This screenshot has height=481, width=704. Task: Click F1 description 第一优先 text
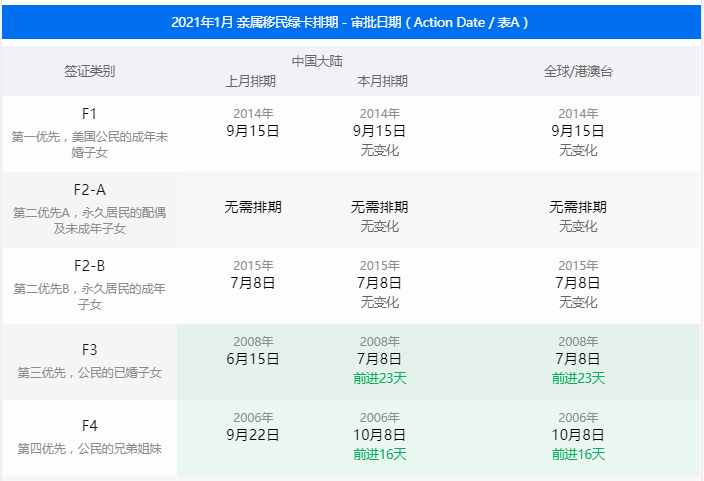click(89, 144)
